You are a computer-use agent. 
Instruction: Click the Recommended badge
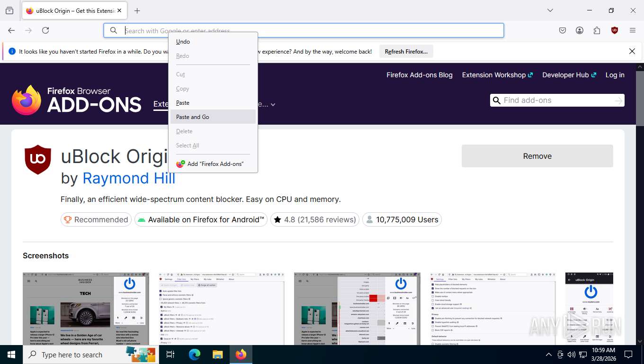(x=96, y=219)
